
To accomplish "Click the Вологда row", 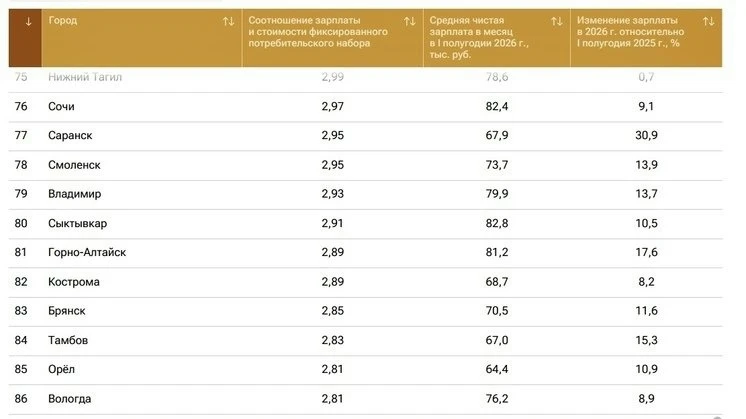I will tap(365, 399).
